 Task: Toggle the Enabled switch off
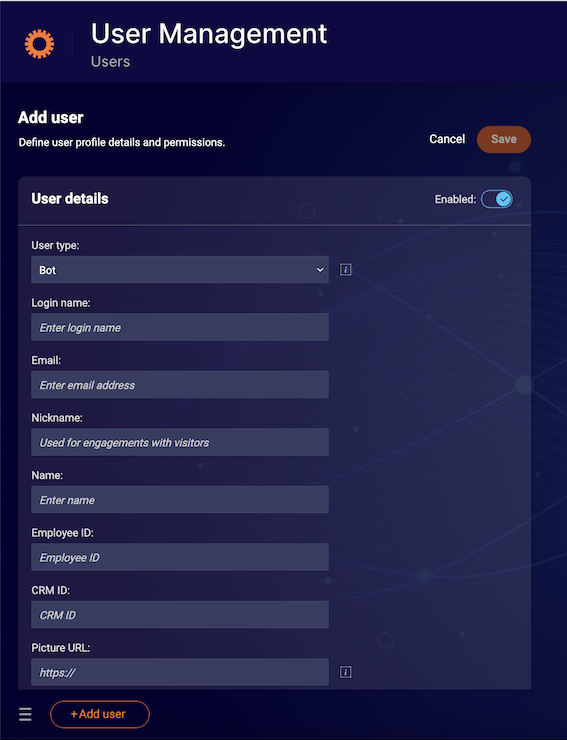[497, 199]
